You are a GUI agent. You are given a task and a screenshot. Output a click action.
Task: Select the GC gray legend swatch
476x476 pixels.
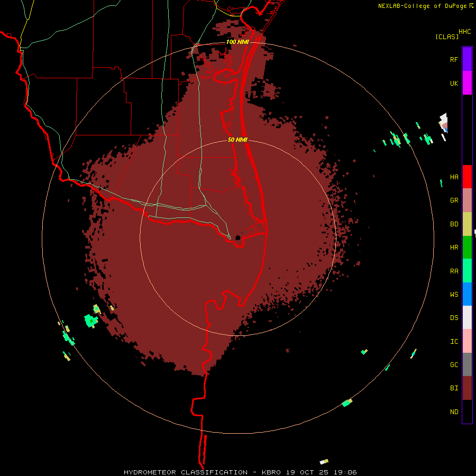coord(467,364)
